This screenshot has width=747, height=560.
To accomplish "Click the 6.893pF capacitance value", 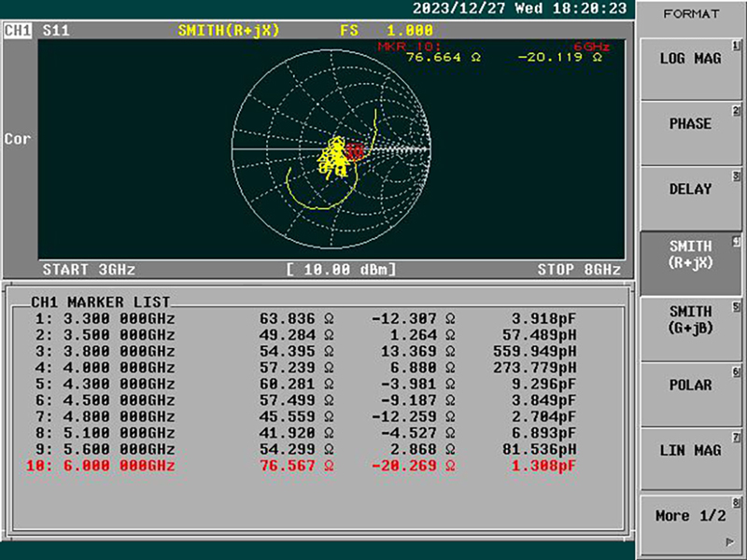I will (544, 433).
